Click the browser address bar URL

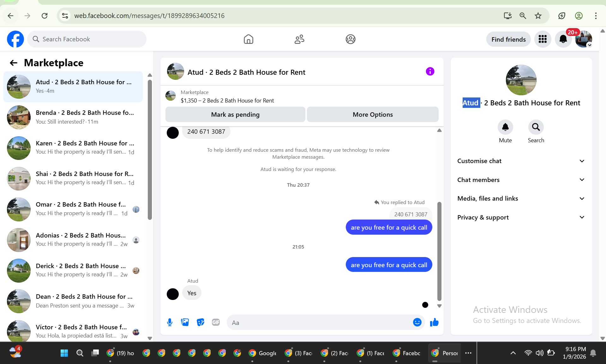[x=149, y=16]
